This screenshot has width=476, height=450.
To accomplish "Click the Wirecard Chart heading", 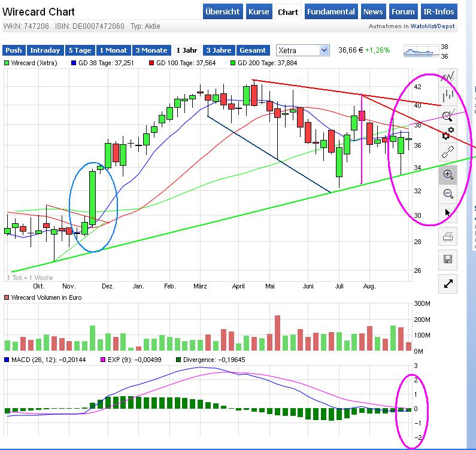I will click(x=38, y=12).
